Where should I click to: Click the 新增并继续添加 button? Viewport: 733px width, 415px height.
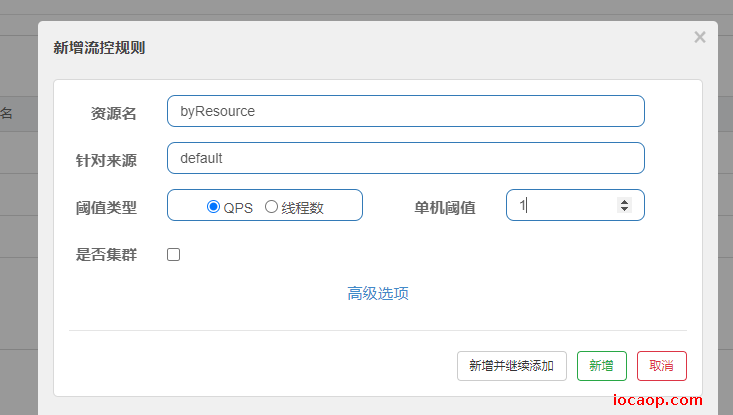tap(512, 366)
